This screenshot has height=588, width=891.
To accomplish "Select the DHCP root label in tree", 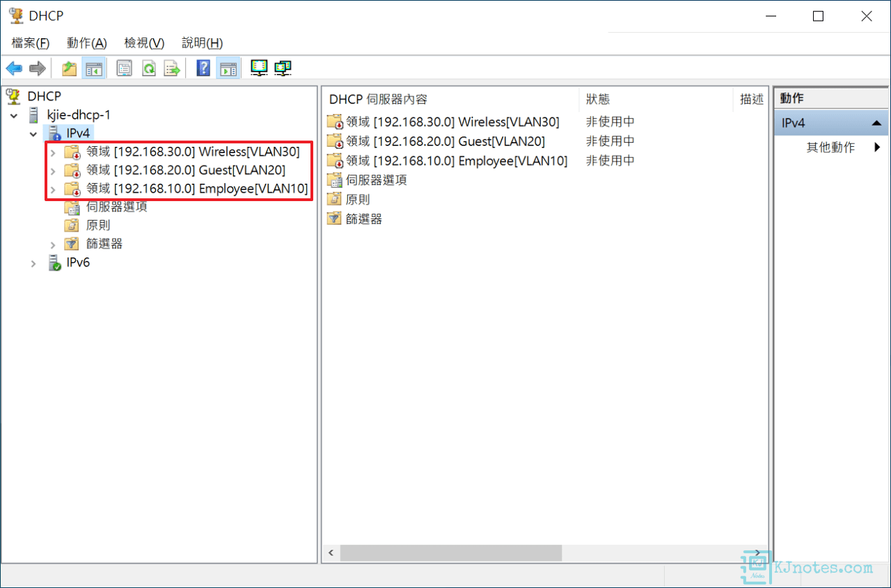I will coord(45,96).
